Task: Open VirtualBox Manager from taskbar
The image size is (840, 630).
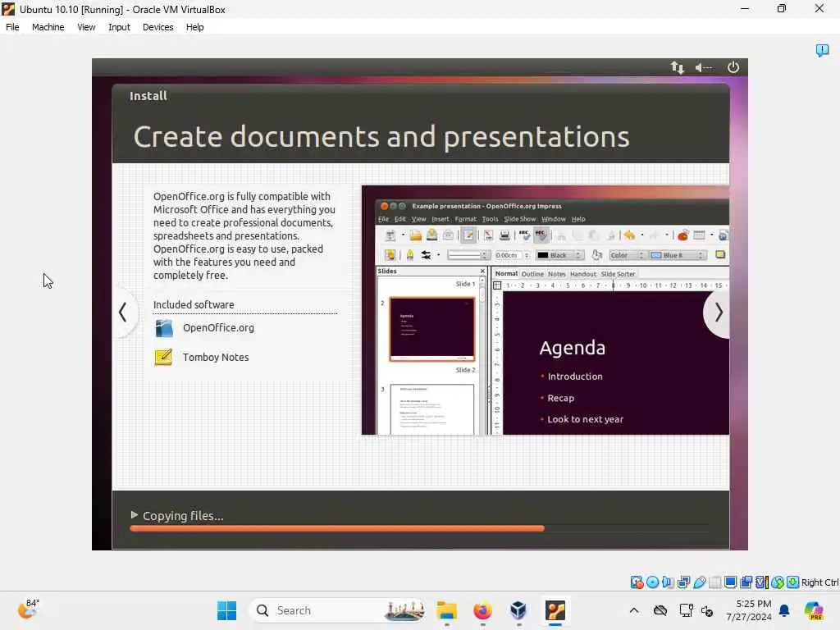Action: (x=518, y=610)
